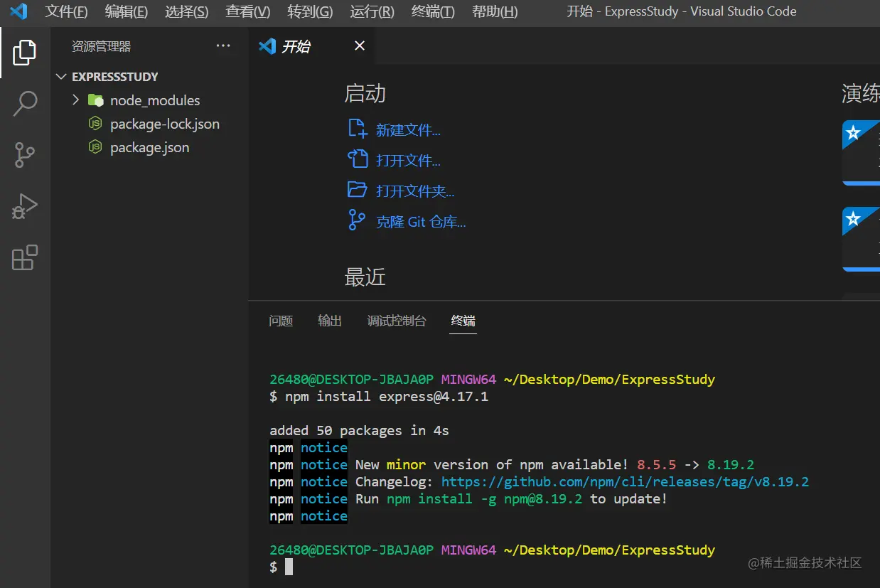This screenshot has height=588, width=880.
Task: Click the package.json file icon
Action: point(95,147)
